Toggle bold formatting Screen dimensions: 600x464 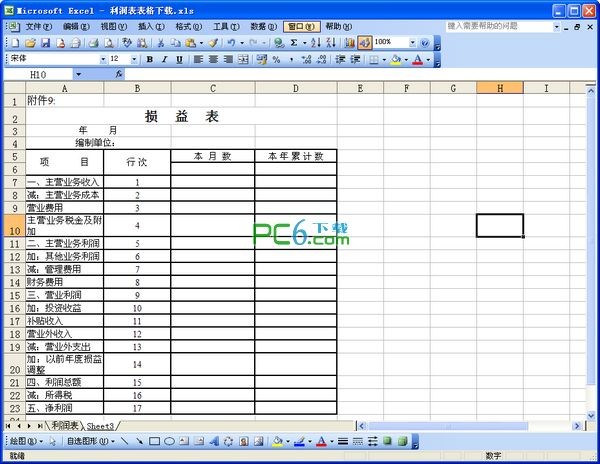coord(150,60)
